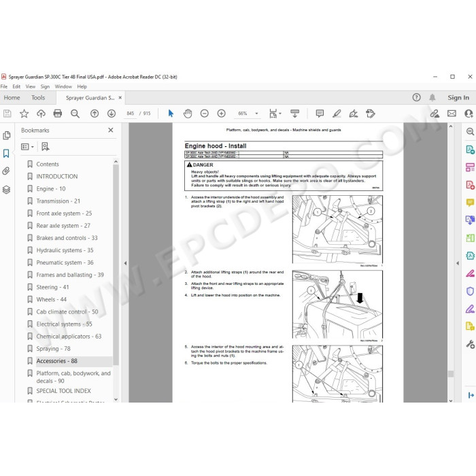Click the stamp tool icon

[x=371, y=114]
